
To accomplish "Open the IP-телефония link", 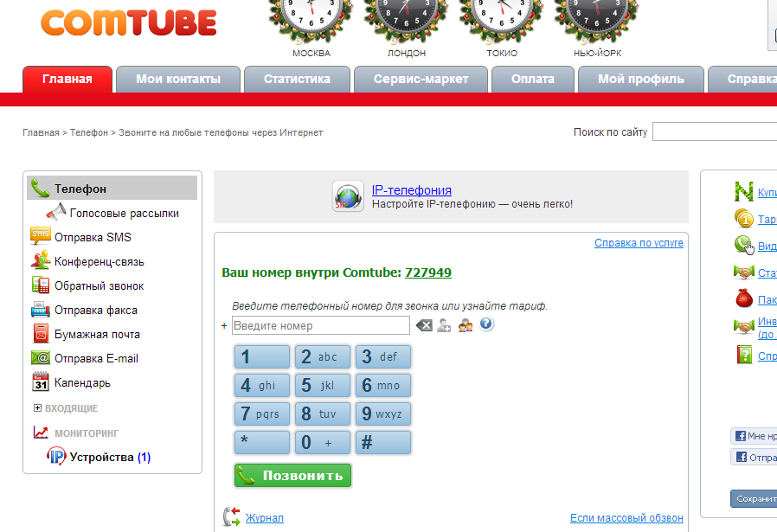I will coord(411,190).
